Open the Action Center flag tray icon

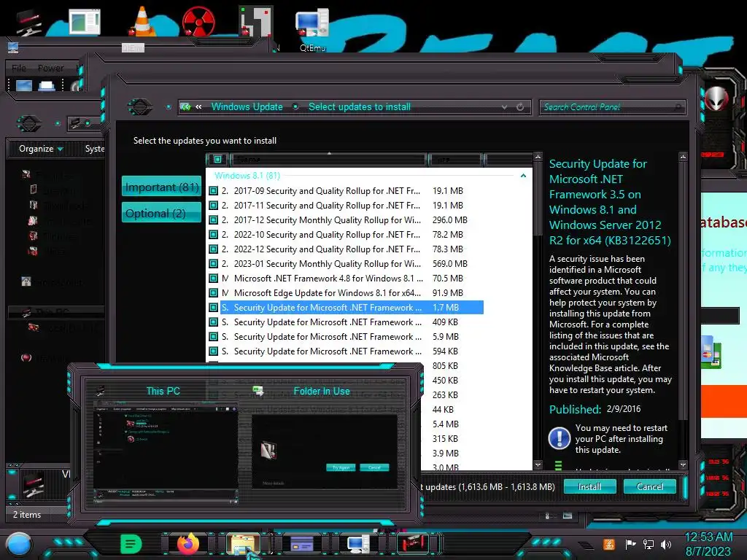[x=630, y=544]
